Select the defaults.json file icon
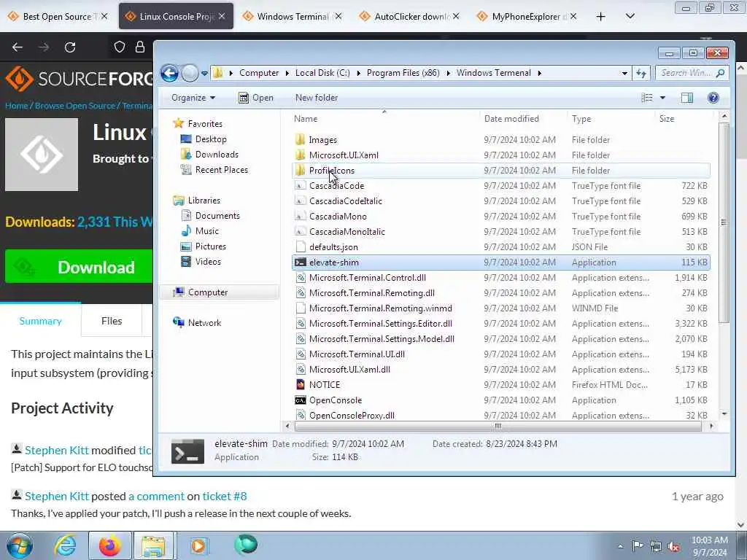Screen dimensions: 747x560 (x=300, y=246)
